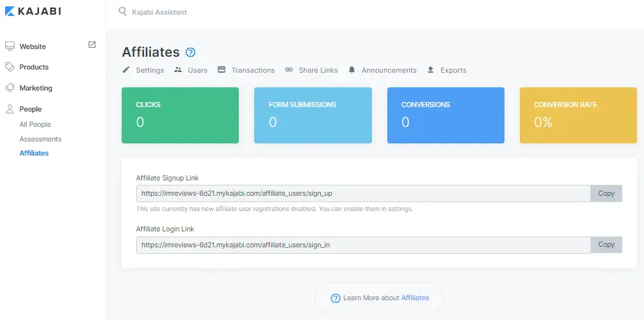Click the Website monitor icon
644x320 pixels.
[10, 47]
